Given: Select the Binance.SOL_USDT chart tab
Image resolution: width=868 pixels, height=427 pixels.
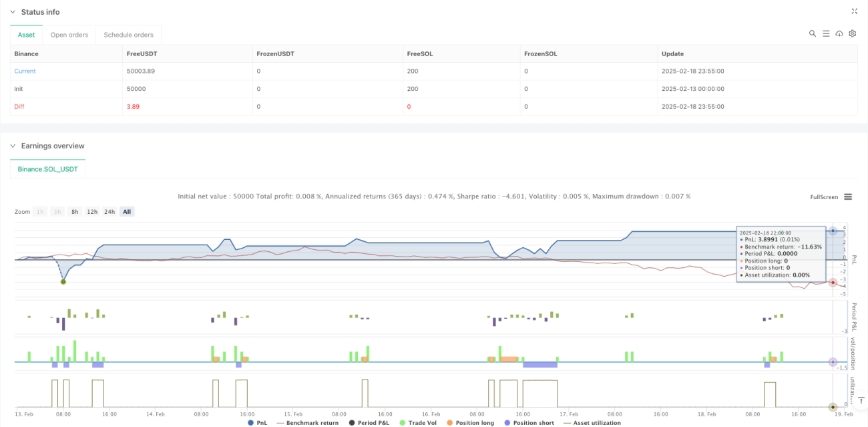Looking at the screenshot, I should [47, 169].
